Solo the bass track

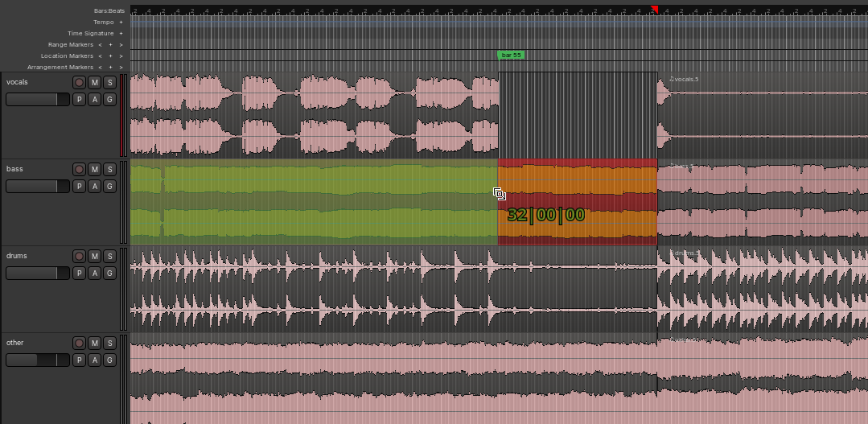(109, 170)
